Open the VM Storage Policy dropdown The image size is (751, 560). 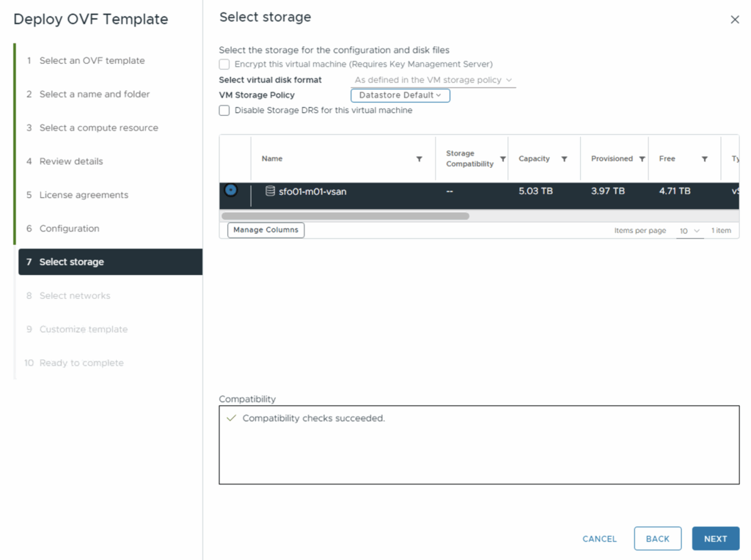[400, 95]
